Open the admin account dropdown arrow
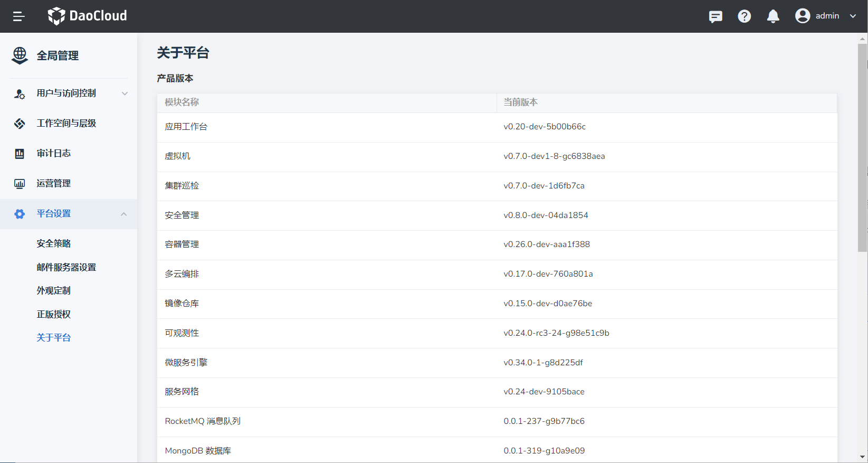The image size is (868, 463). [x=853, y=16]
